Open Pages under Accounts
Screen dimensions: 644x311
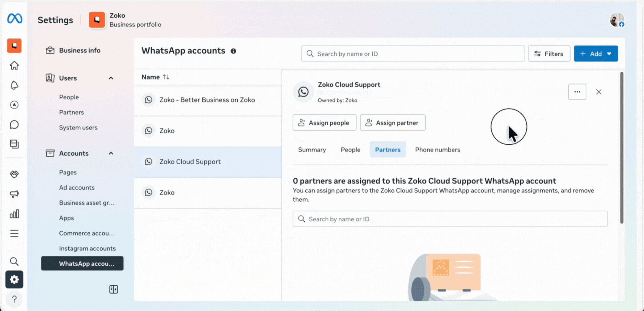click(x=68, y=173)
